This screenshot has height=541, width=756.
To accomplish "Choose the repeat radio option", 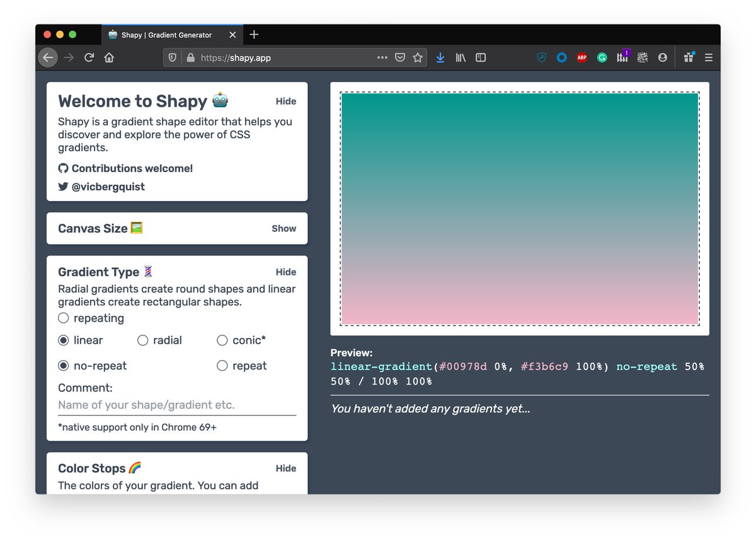I will 222,366.
